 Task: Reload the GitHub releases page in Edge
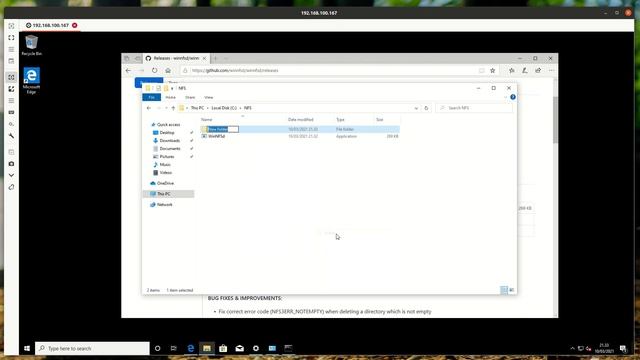pos(154,71)
